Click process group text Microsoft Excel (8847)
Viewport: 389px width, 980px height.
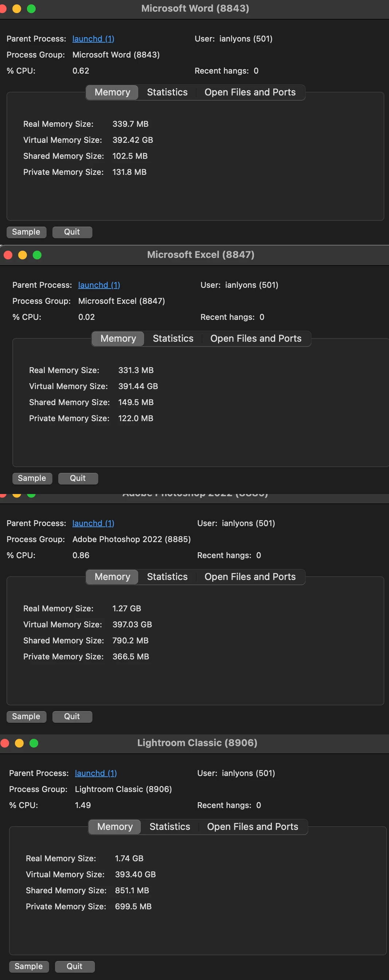coord(121,301)
